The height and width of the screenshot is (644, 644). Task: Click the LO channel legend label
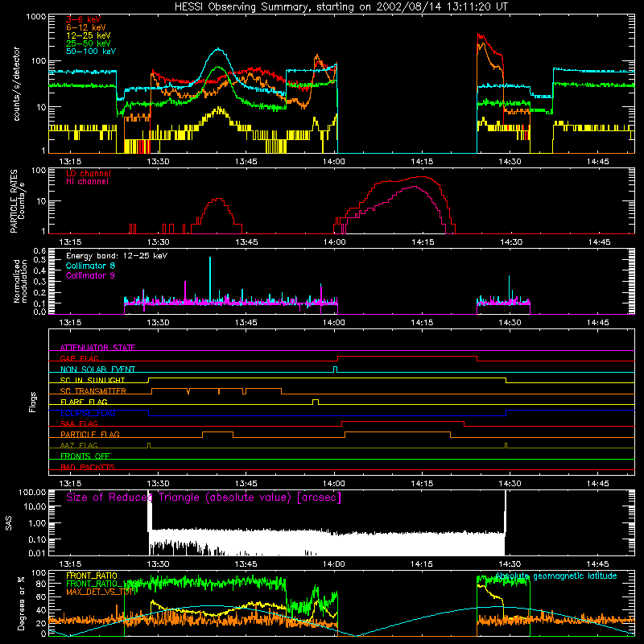click(x=89, y=173)
